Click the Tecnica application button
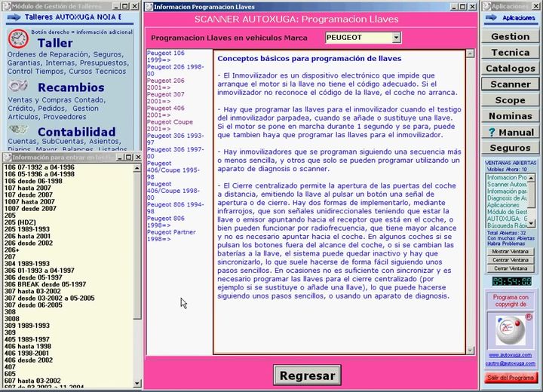Image resolution: width=543 pixels, height=392 pixels. pyautogui.click(x=510, y=52)
